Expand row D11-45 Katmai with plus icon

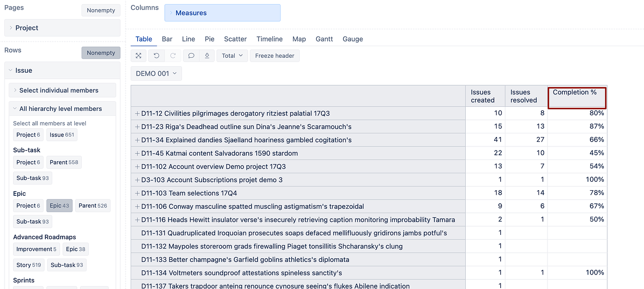click(x=137, y=153)
